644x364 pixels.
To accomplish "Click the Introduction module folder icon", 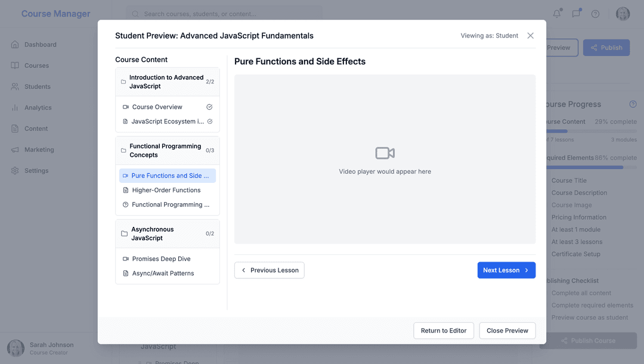I will 123,82.
